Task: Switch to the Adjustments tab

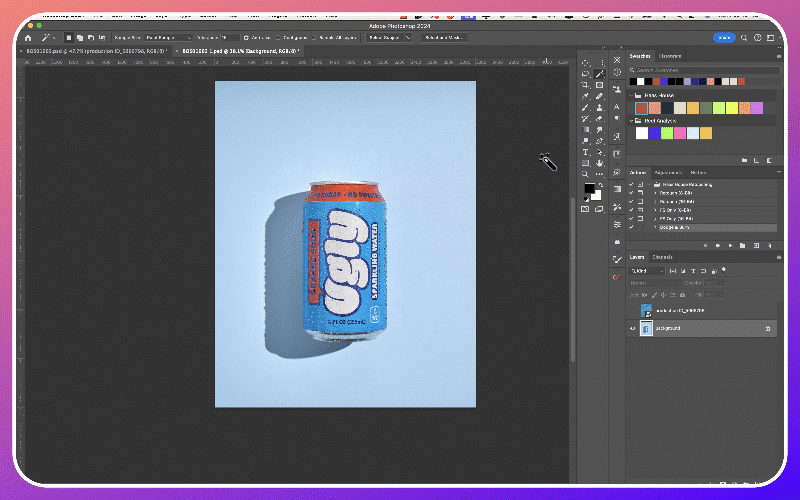Action: (668, 173)
